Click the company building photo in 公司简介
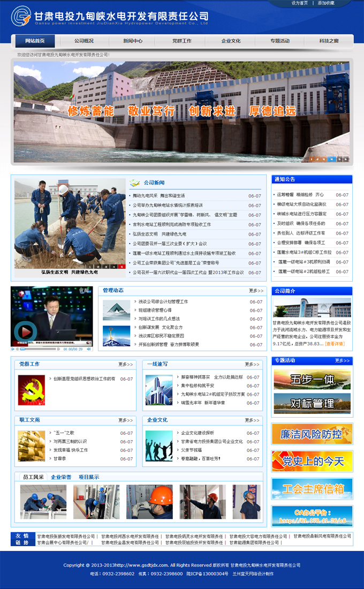 (x=312, y=308)
